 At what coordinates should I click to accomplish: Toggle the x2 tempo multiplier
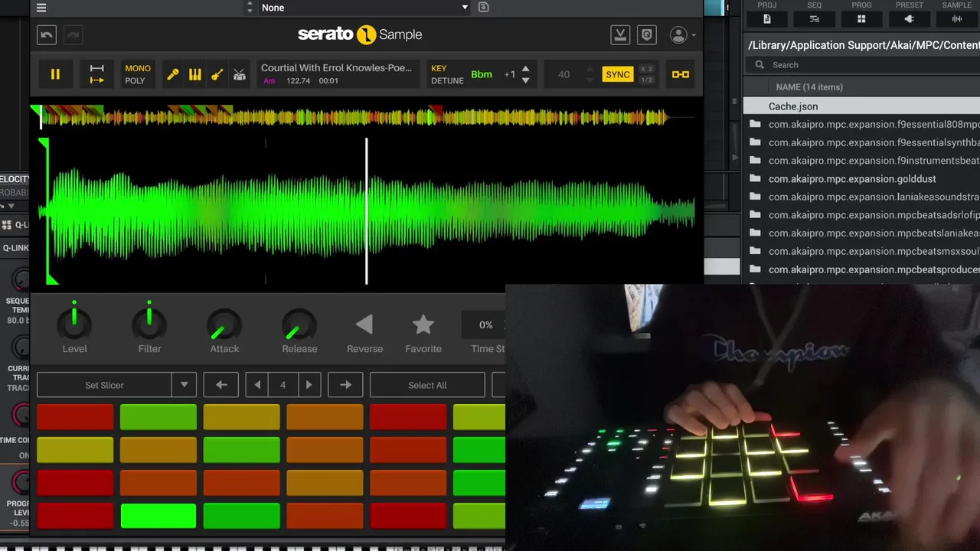(x=646, y=69)
